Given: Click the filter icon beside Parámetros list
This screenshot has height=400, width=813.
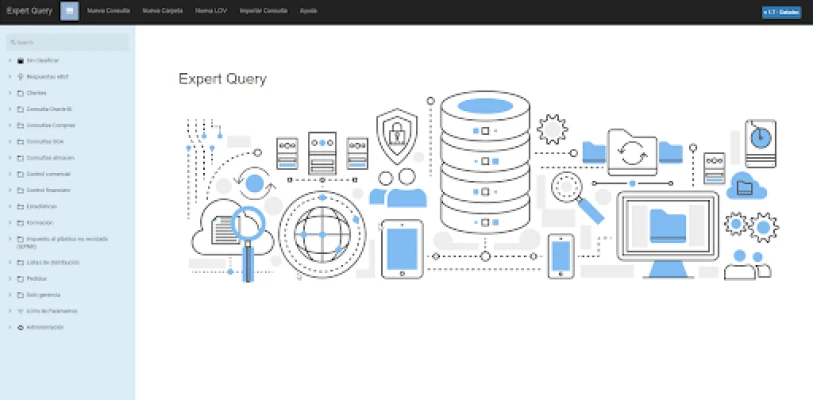Looking at the screenshot, I should (21, 311).
